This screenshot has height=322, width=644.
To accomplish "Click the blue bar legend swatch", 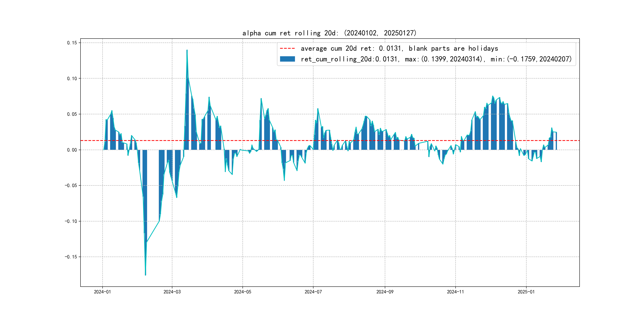I will click(287, 59).
